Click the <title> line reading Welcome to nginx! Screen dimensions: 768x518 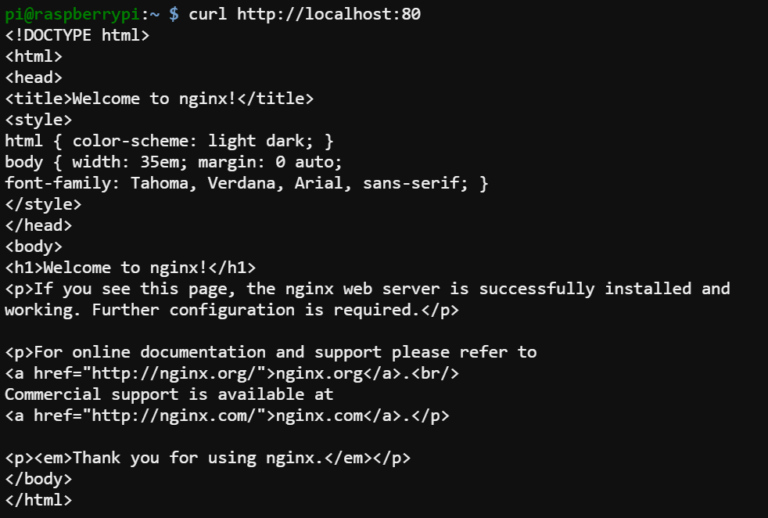pos(160,98)
